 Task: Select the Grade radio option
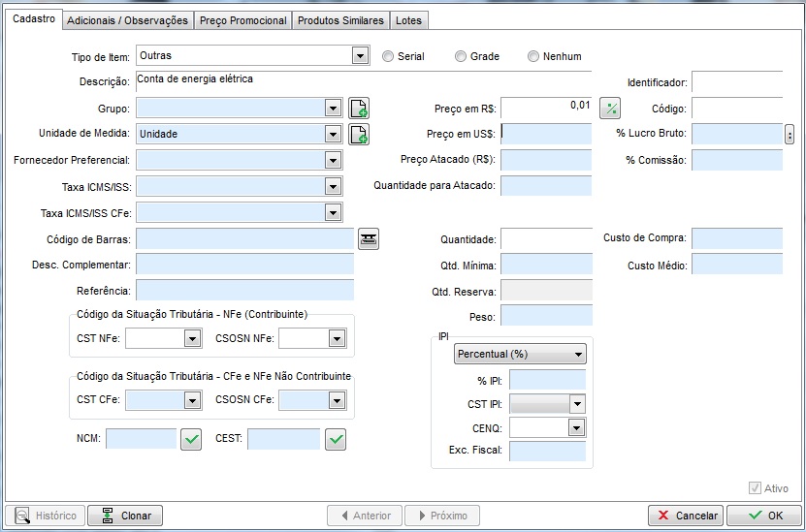coord(461,56)
